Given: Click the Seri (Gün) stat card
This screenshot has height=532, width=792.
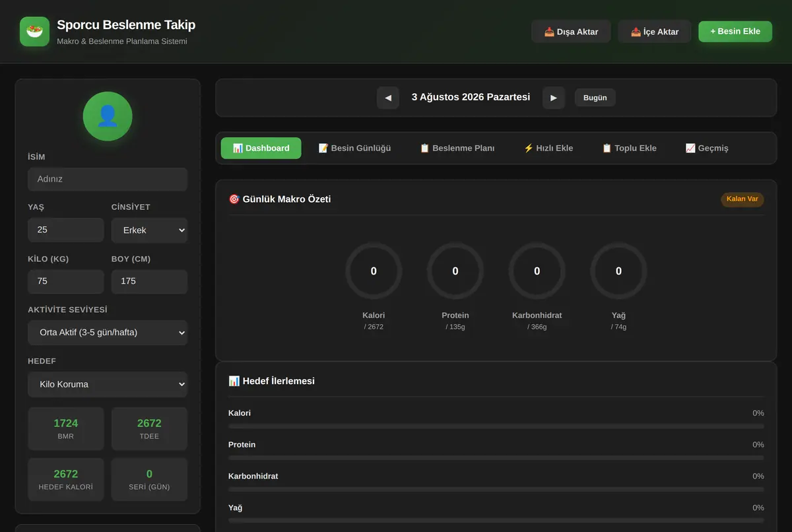Looking at the screenshot, I should click(x=149, y=480).
